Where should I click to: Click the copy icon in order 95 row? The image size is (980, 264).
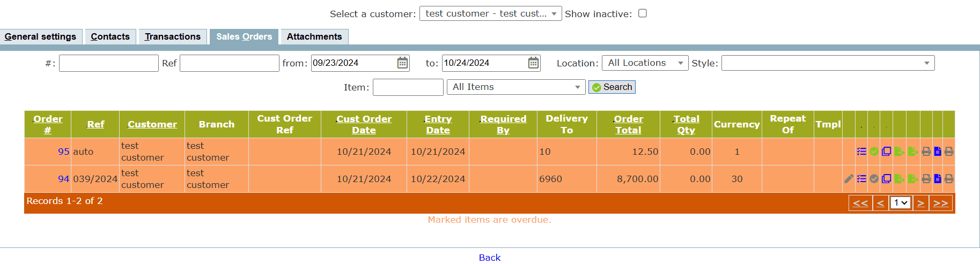(886, 152)
